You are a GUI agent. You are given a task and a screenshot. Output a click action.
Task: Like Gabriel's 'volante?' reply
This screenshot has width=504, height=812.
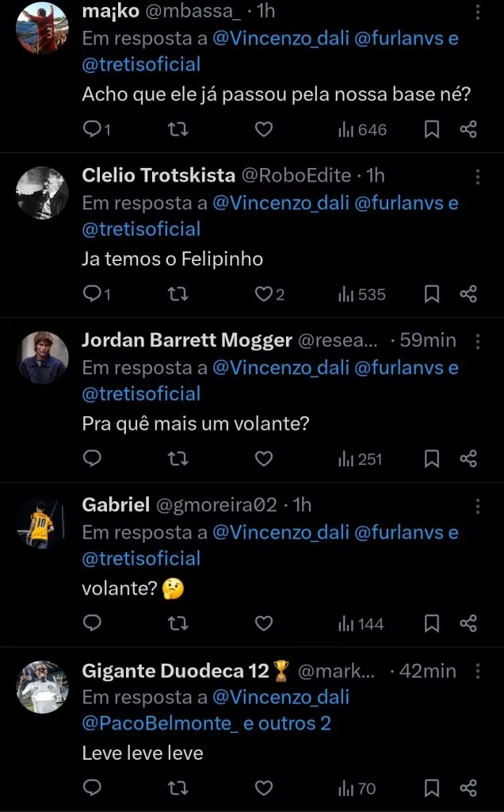(263, 624)
